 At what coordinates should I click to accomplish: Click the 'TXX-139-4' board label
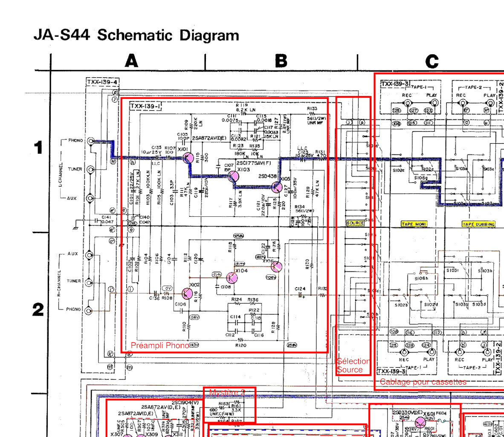click(x=102, y=82)
